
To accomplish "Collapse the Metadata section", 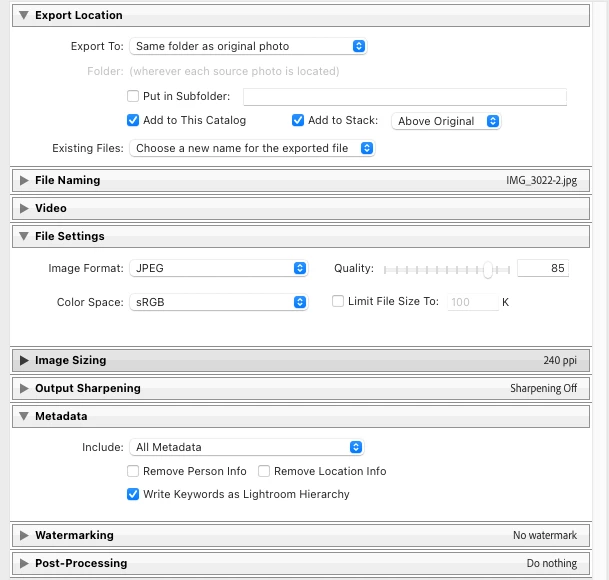I will click(24, 416).
